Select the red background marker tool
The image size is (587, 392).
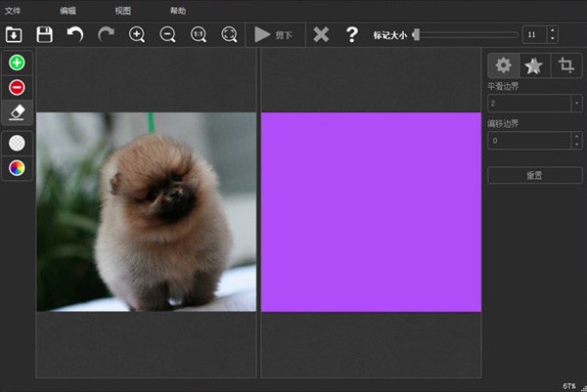pos(17,88)
